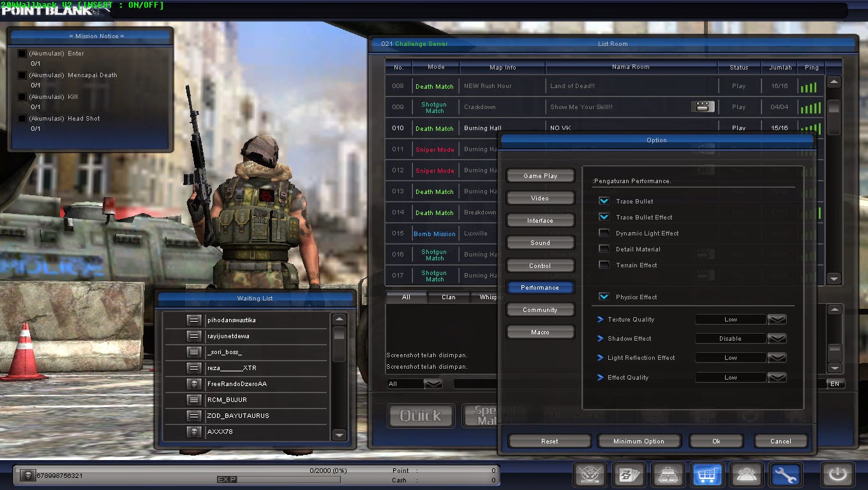
Task: Expand the Effect Quality dropdown arrow
Action: tap(777, 378)
